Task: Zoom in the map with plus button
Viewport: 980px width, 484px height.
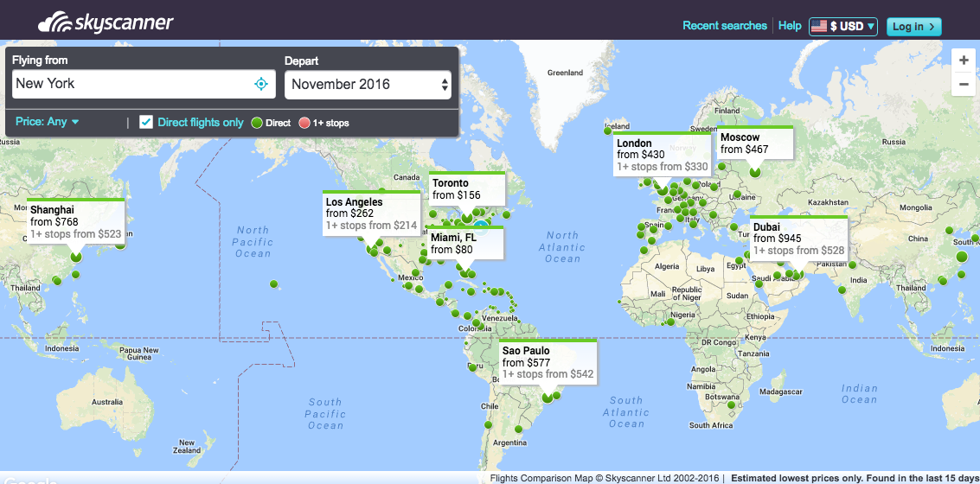Action: [963, 60]
